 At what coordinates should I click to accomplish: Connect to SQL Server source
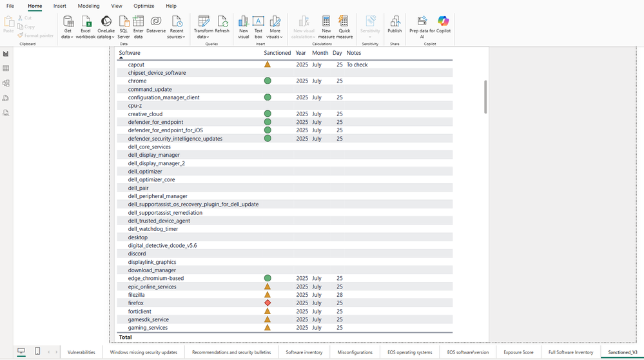click(x=124, y=27)
